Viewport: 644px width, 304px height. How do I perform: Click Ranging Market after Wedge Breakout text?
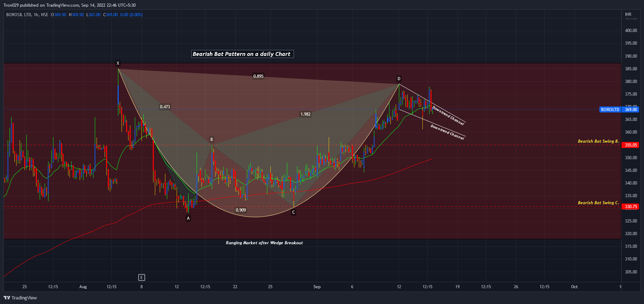tap(264, 243)
